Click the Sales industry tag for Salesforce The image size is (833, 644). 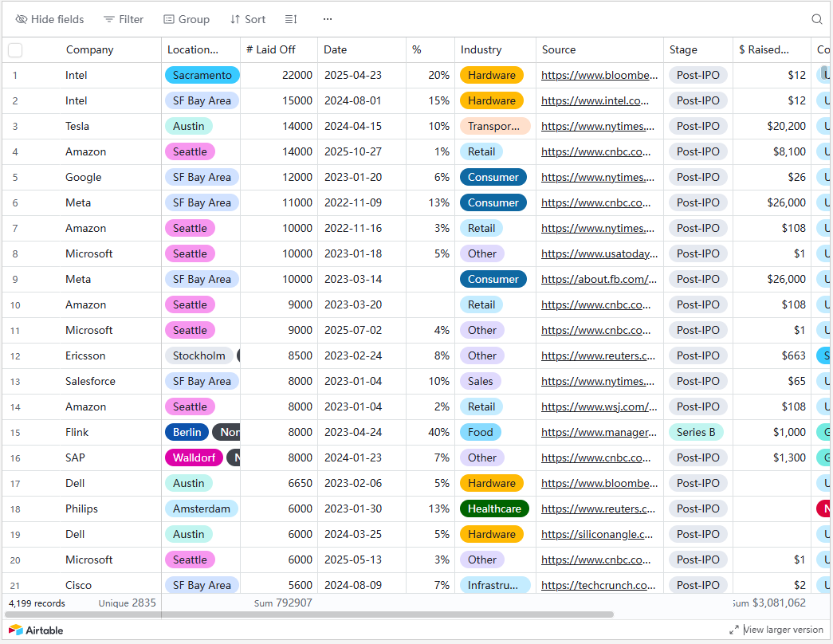coord(480,382)
